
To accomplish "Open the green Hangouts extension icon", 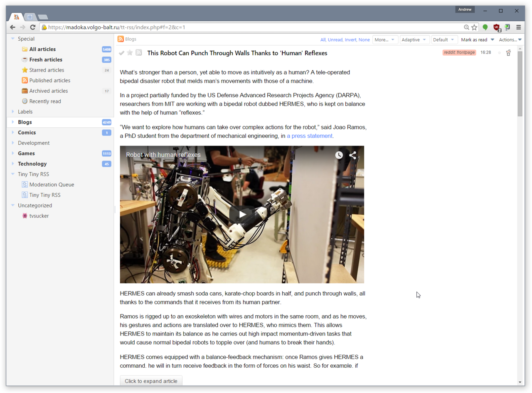I will pyautogui.click(x=485, y=27).
